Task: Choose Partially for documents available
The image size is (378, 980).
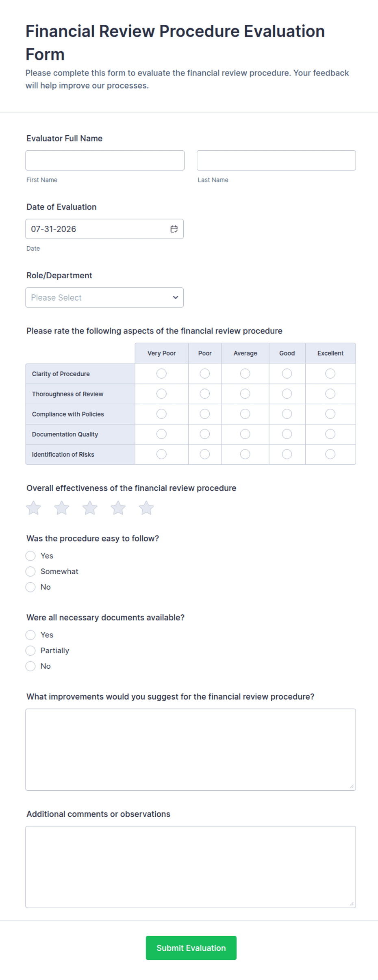Action: coord(30,650)
